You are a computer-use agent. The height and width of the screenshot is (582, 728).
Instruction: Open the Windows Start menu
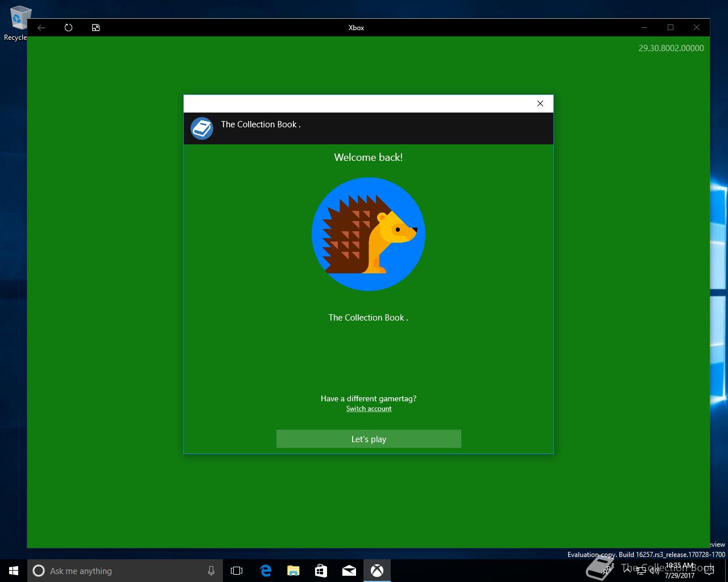[14, 571]
